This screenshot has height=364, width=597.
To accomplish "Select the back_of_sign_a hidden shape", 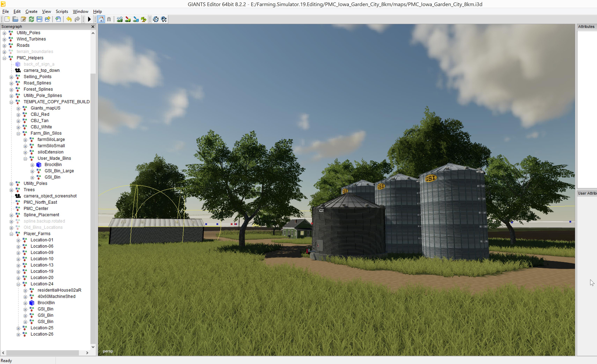I will click(x=39, y=64).
